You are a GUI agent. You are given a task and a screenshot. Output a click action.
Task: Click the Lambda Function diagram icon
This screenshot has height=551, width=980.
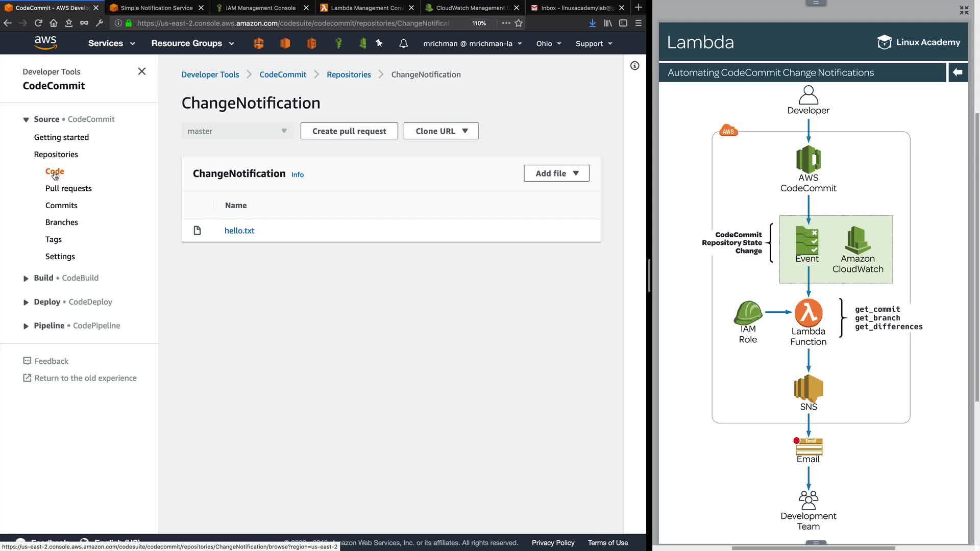tap(808, 313)
